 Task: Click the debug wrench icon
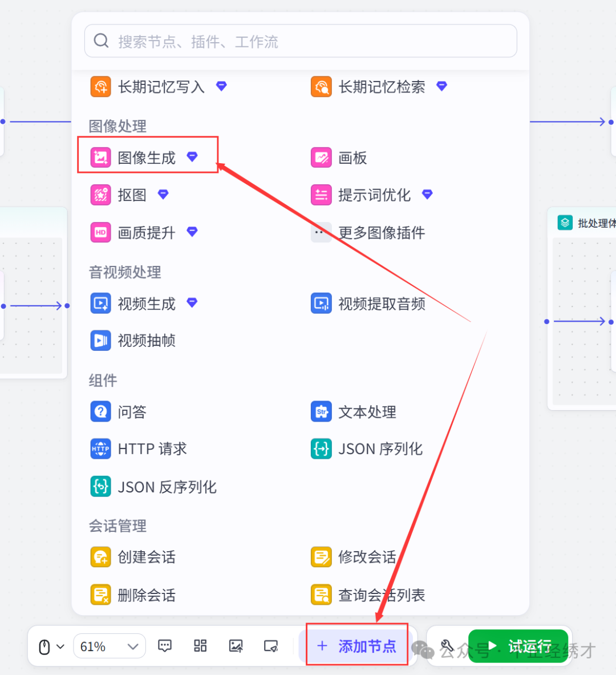tap(447, 646)
